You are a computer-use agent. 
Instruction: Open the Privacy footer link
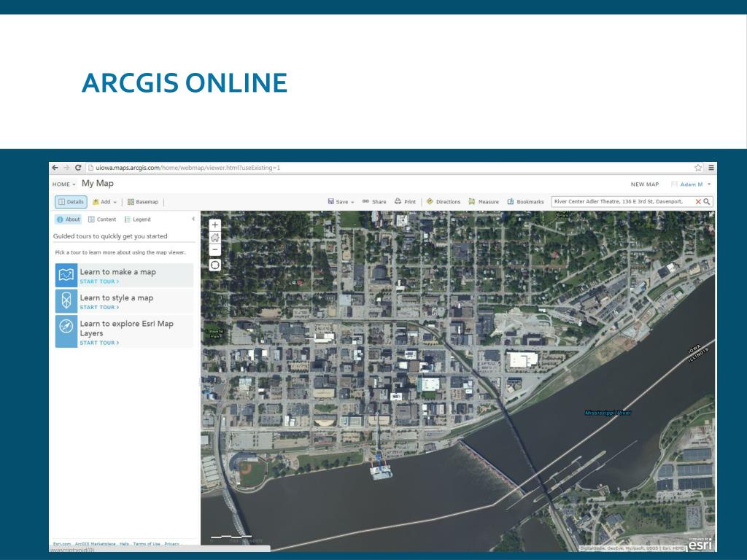[x=171, y=544]
